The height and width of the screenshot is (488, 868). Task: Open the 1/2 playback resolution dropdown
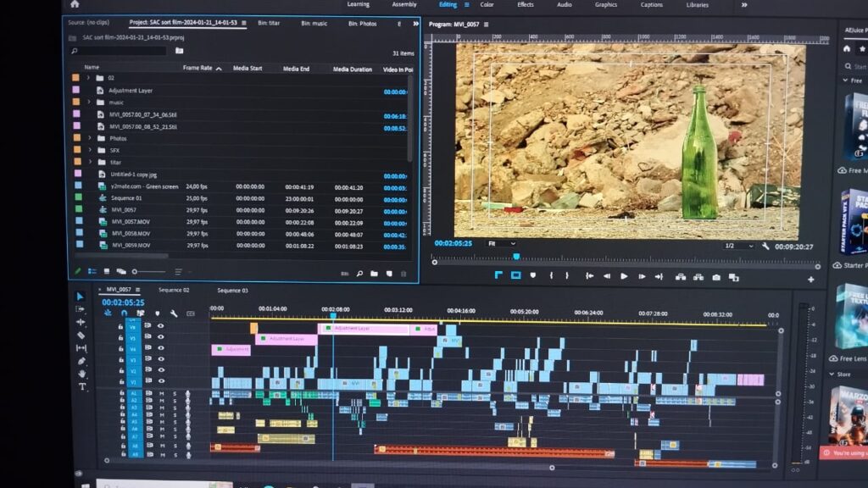click(x=739, y=246)
